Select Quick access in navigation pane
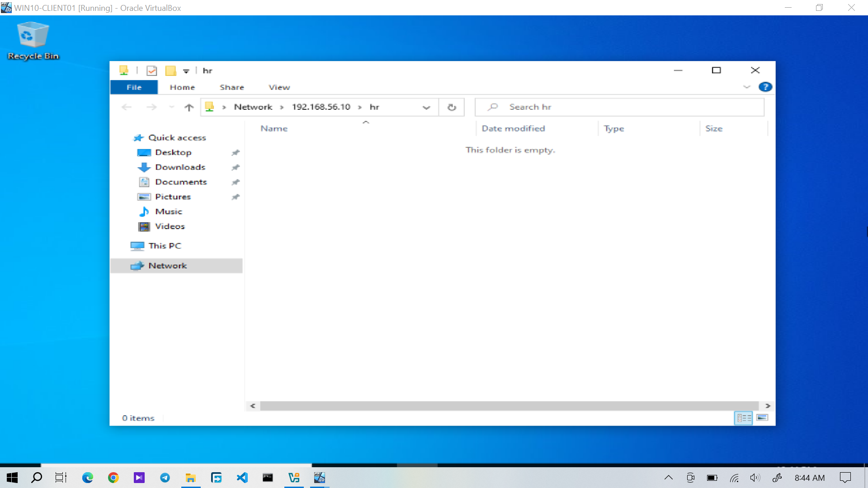This screenshot has width=868, height=488. click(x=177, y=138)
